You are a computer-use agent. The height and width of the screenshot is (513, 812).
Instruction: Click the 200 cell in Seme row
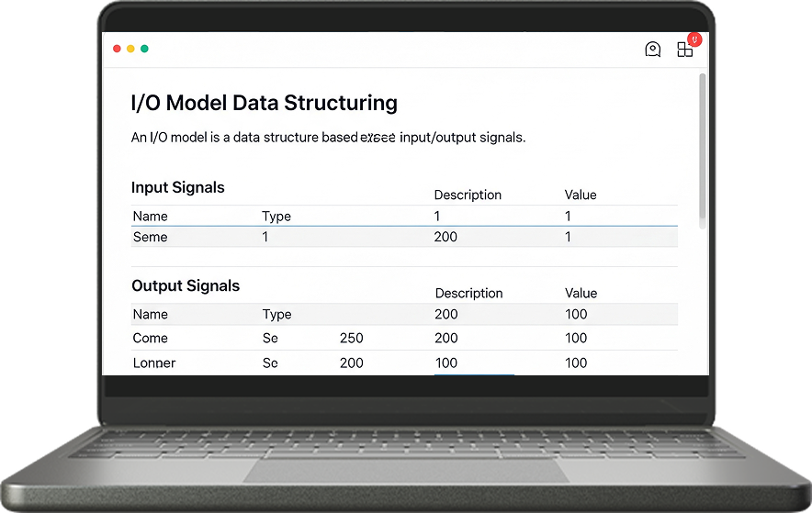[x=445, y=237]
